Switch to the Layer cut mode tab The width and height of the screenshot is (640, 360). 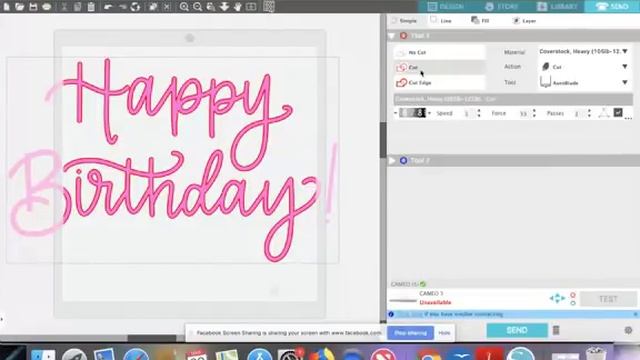tap(524, 20)
